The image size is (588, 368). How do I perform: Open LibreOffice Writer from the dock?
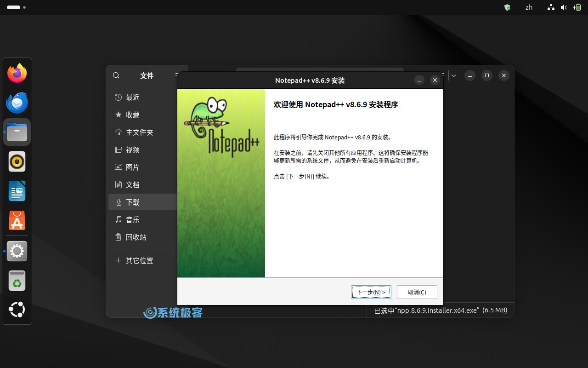(x=17, y=191)
